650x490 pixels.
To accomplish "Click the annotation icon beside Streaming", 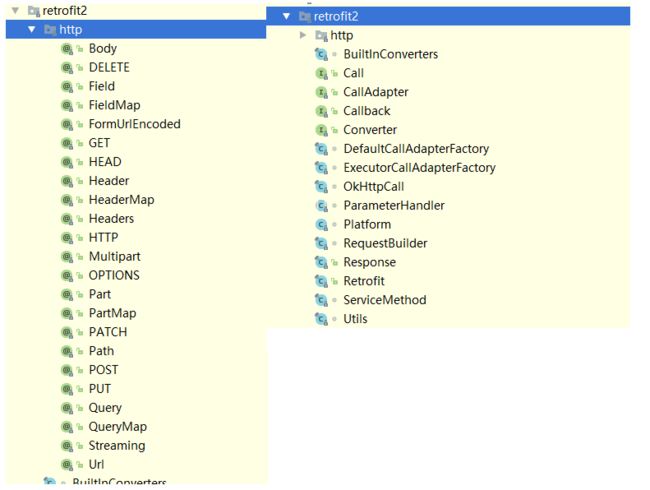I will coord(67,446).
